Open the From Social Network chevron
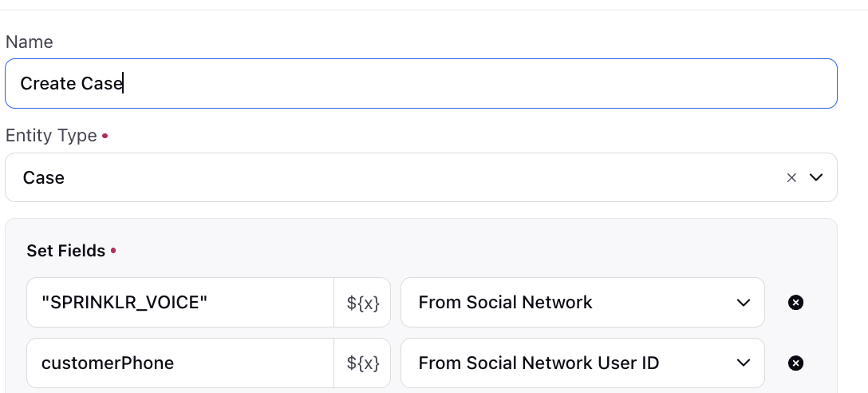Screen dimensions: 868x393 (x=744, y=303)
